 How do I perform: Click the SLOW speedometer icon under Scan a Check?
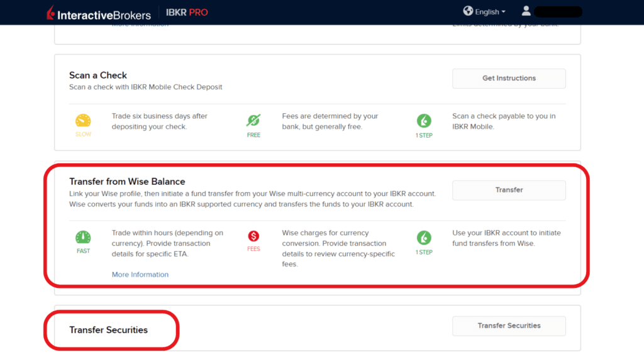coord(83,119)
